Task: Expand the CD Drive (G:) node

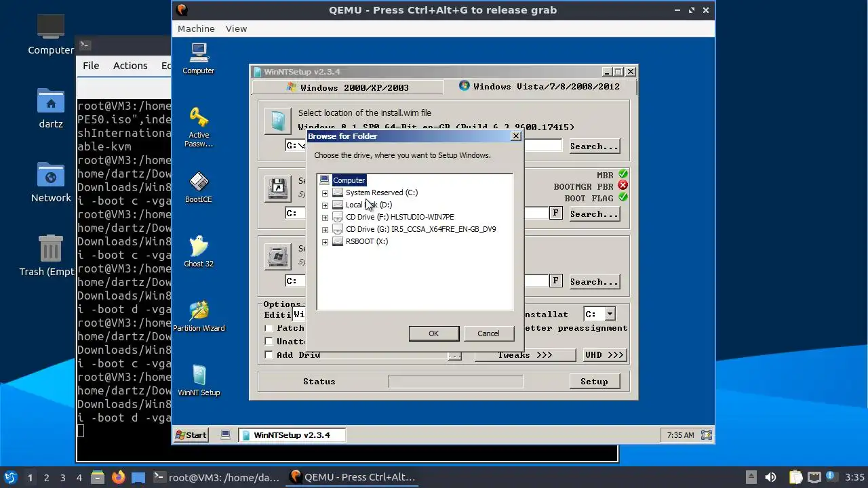Action: click(325, 230)
